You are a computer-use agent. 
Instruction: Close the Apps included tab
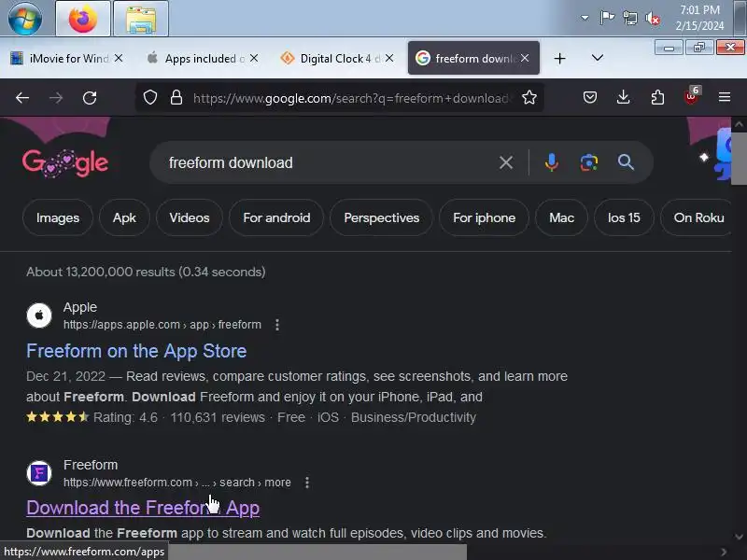pos(254,58)
